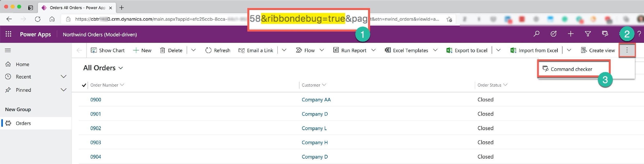
Task: Refresh the All Orders grid
Action: pos(218,50)
